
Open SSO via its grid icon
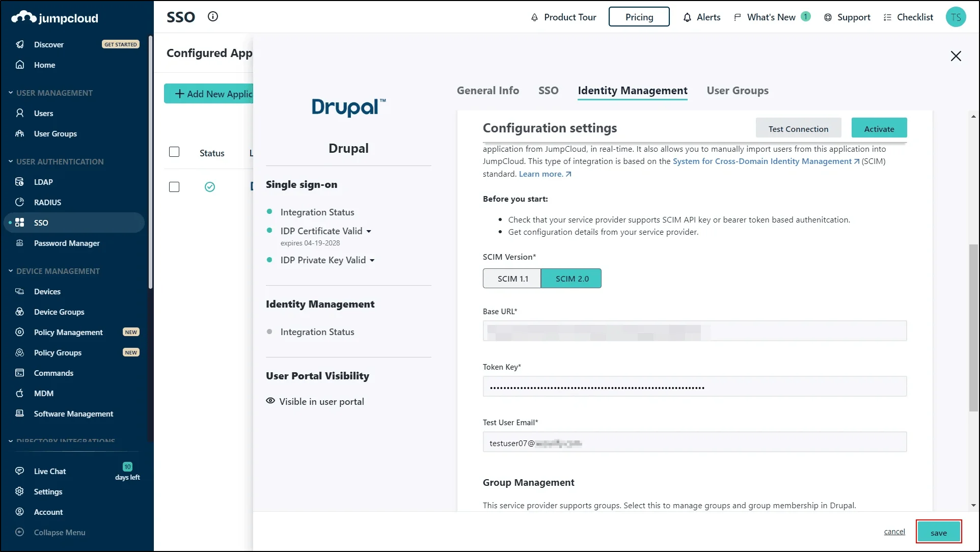pyautogui.click(x=20, y=223)
